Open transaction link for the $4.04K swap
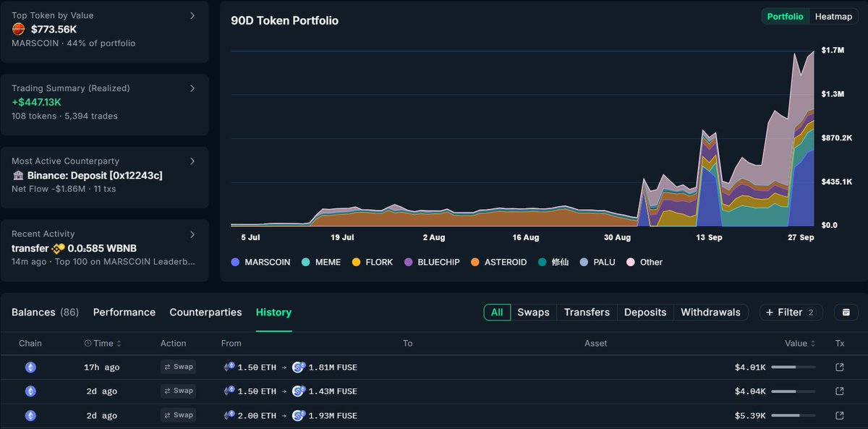Viewport: 868px width, 429px height. coord(839,391)
